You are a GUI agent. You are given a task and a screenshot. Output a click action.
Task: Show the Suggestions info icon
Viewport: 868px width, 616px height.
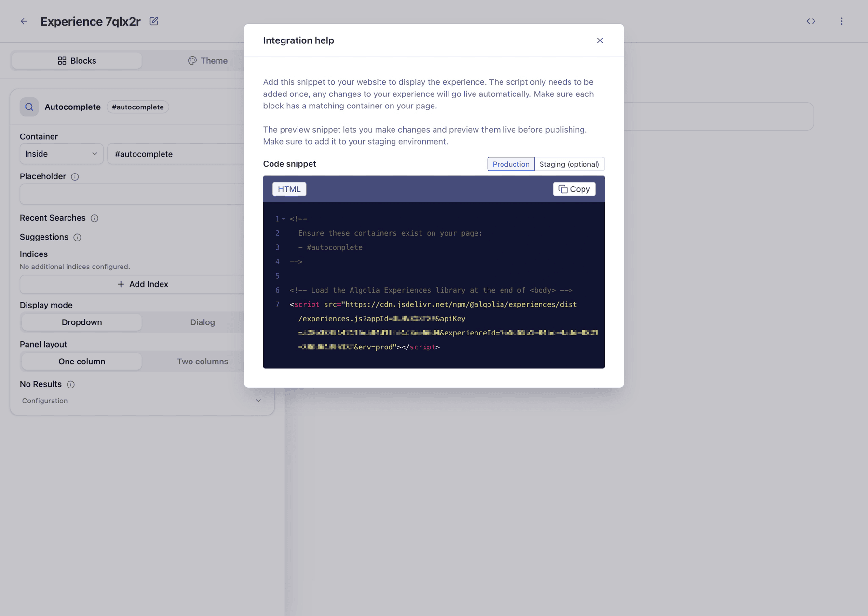[x=77, y=237]
